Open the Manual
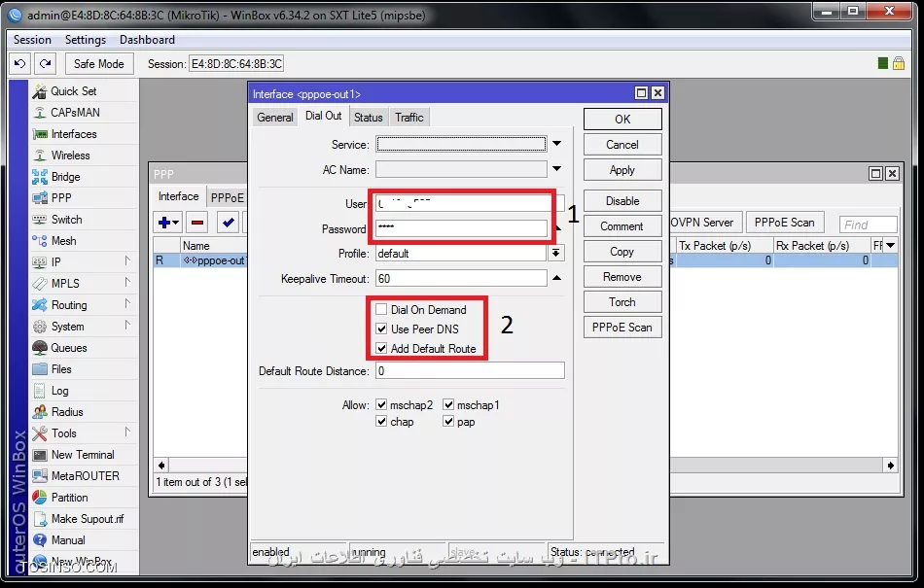 click(68, 540)
